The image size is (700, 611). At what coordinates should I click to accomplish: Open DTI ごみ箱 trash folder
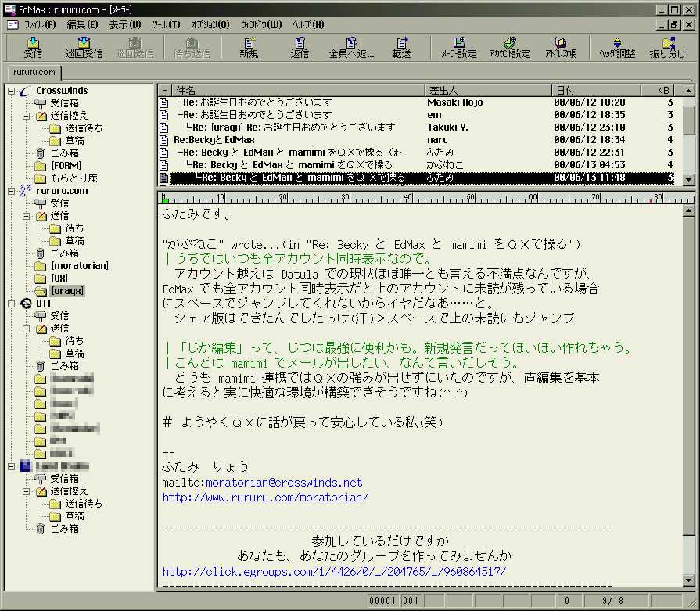tap(64, 366)
